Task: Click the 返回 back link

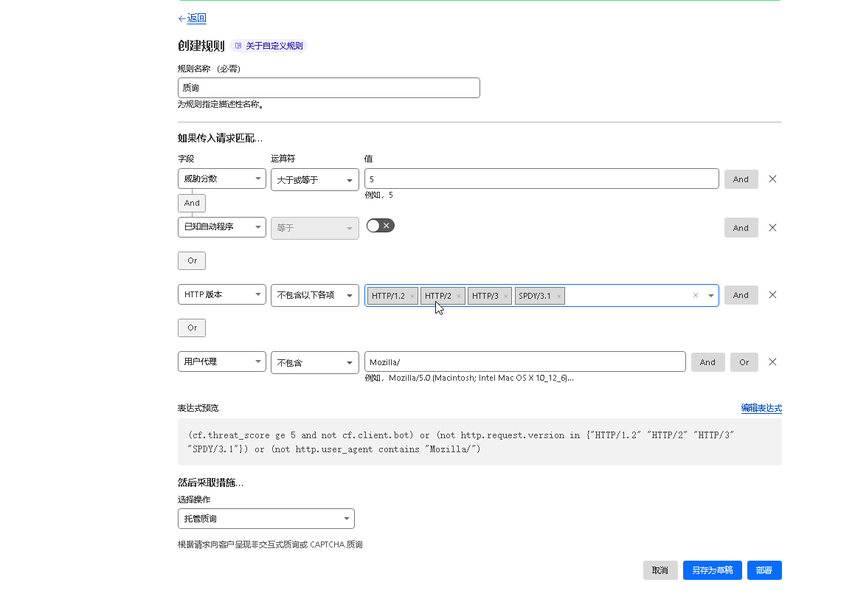Action: 196,18
